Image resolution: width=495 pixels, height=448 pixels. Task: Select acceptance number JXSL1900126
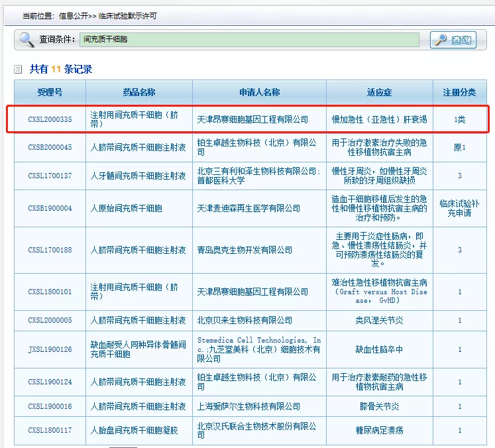click(50, 349)
